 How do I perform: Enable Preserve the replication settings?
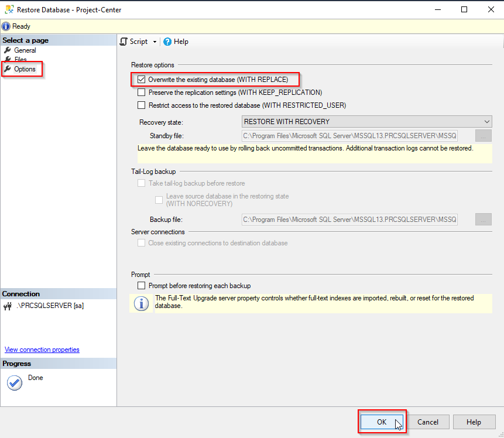coord(141,93)
